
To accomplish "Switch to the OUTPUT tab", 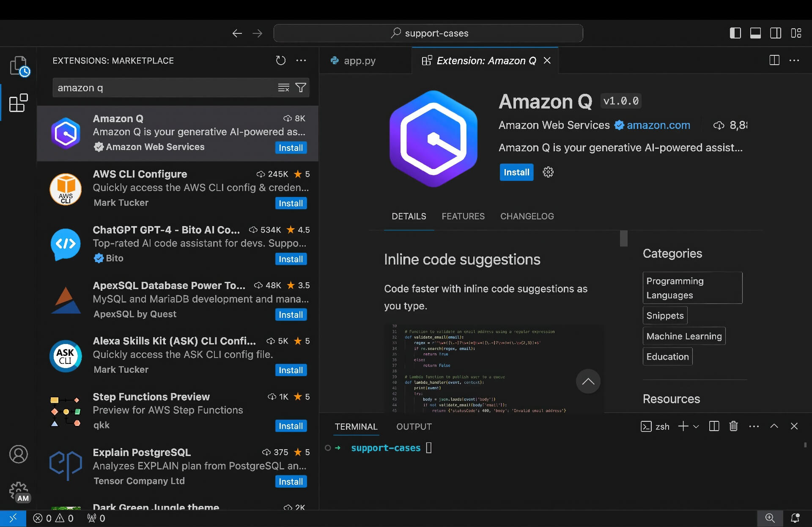I will tap(414, 426).
